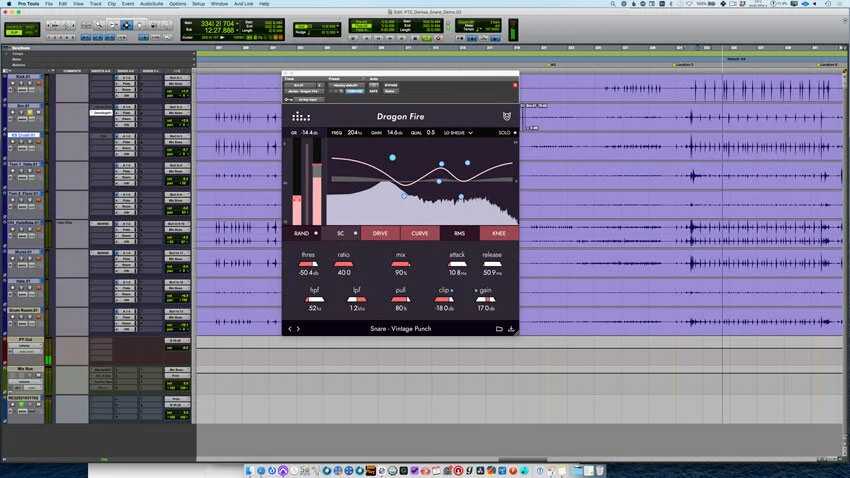Select the highlighted Selector tool
Viewport: 850px width, 478px height.
126,25
